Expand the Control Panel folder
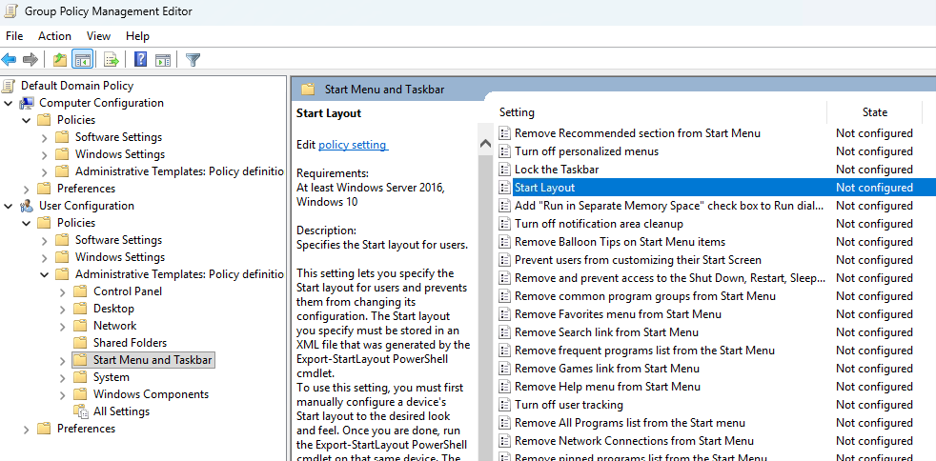 [63, 292]
